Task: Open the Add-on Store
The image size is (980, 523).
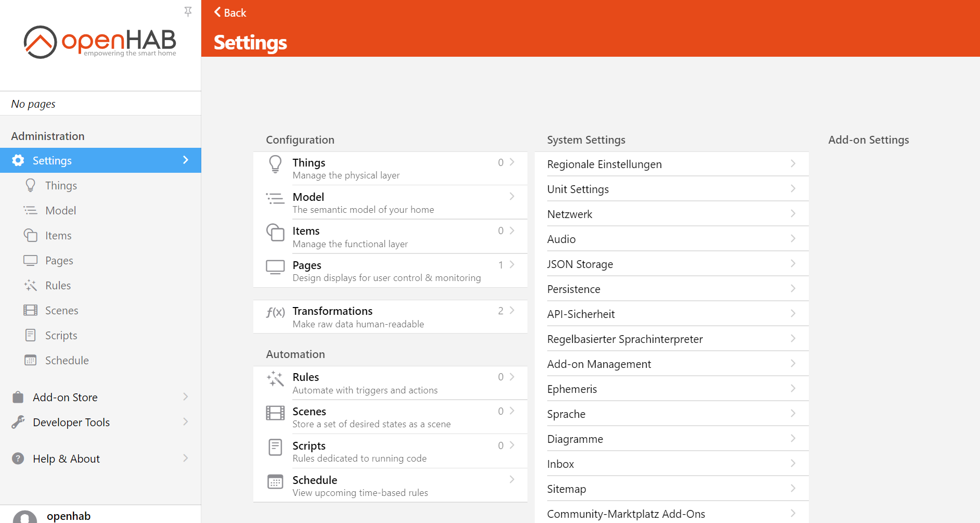Action: (65, 397)
